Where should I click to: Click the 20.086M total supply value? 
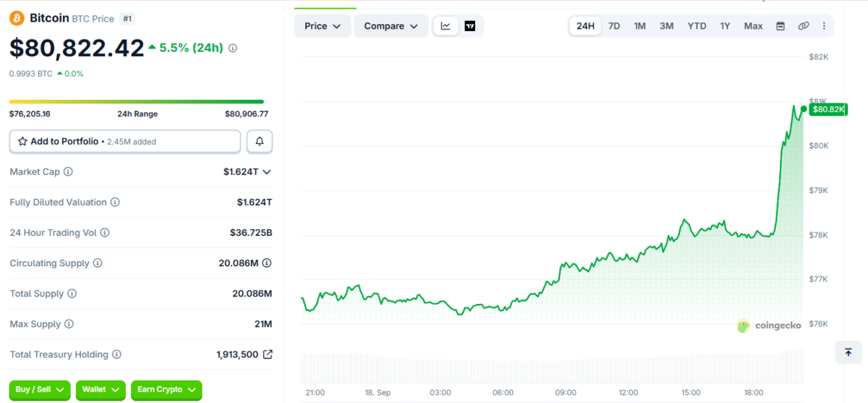pos(252,294)
